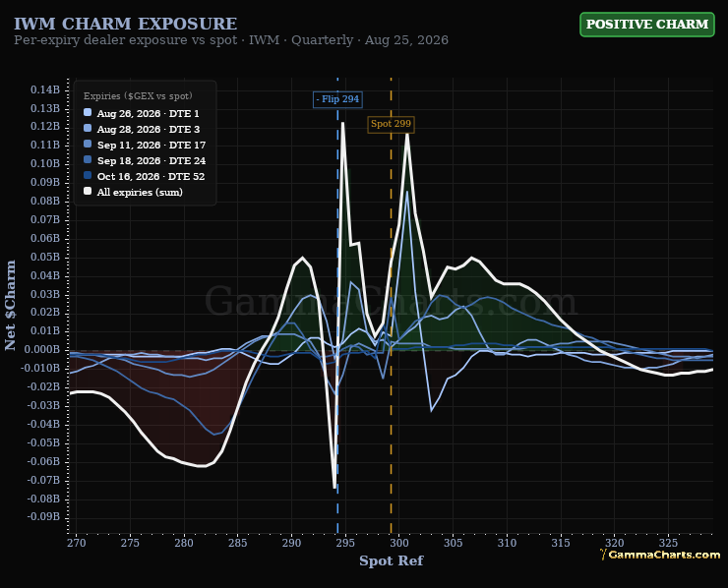Image resolution: width=728 pixels, height=588 pixels.
Task: Click the Net $Charm axis title
Action: [10, 305]
